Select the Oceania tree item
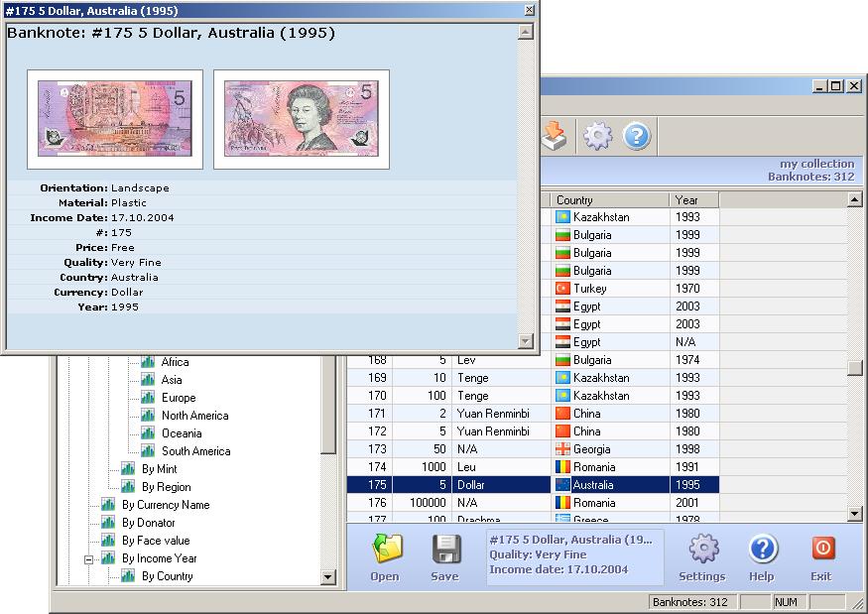 (182, 433)
